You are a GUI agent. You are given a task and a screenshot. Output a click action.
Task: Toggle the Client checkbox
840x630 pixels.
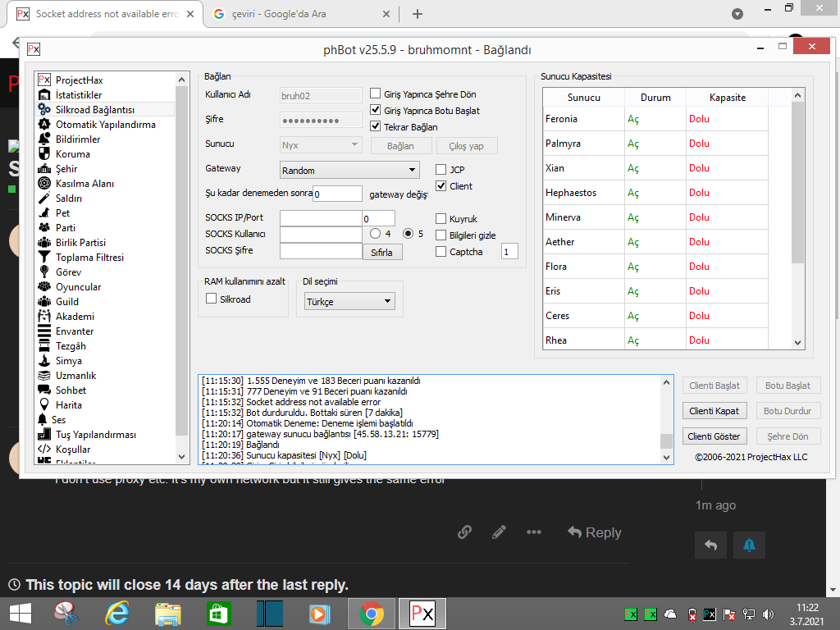click(441, 186)
